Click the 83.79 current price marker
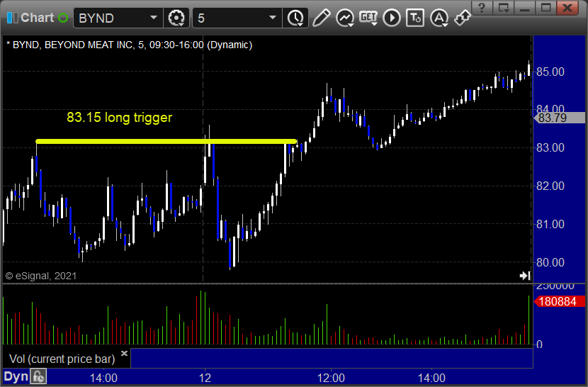 [x=559, y=118]
